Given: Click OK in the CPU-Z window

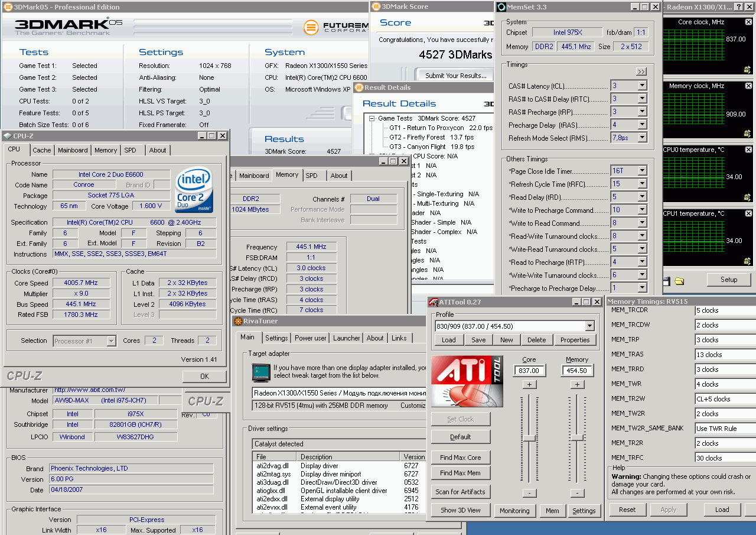Looking at the screenshot, I should (x=204, y=377).
